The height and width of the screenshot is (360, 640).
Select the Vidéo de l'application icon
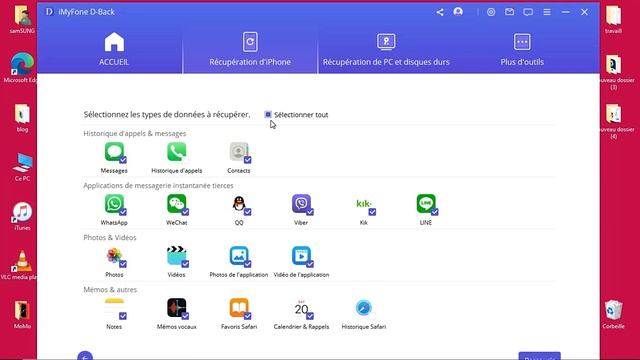click(x=301, y=256)
